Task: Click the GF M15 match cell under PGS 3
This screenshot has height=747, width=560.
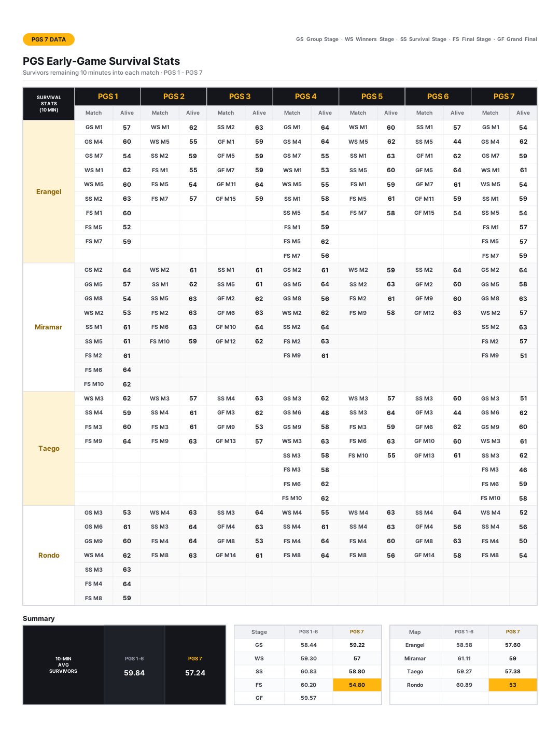Action: (226, 199)
